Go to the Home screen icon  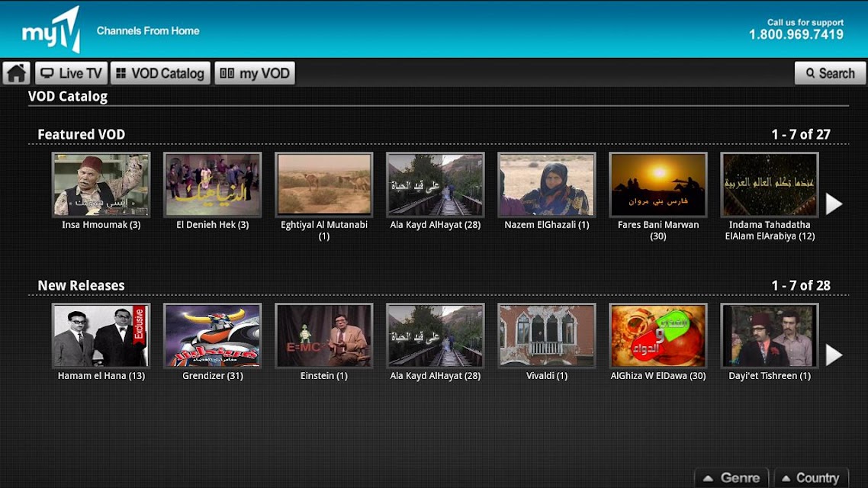click(x=16, y=73)
